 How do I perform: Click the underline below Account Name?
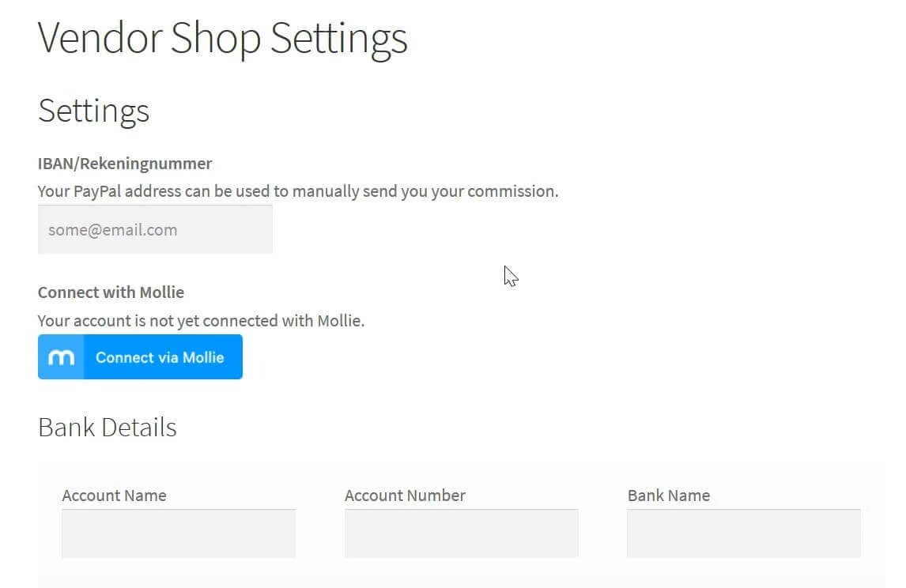(x=178, y=510)
